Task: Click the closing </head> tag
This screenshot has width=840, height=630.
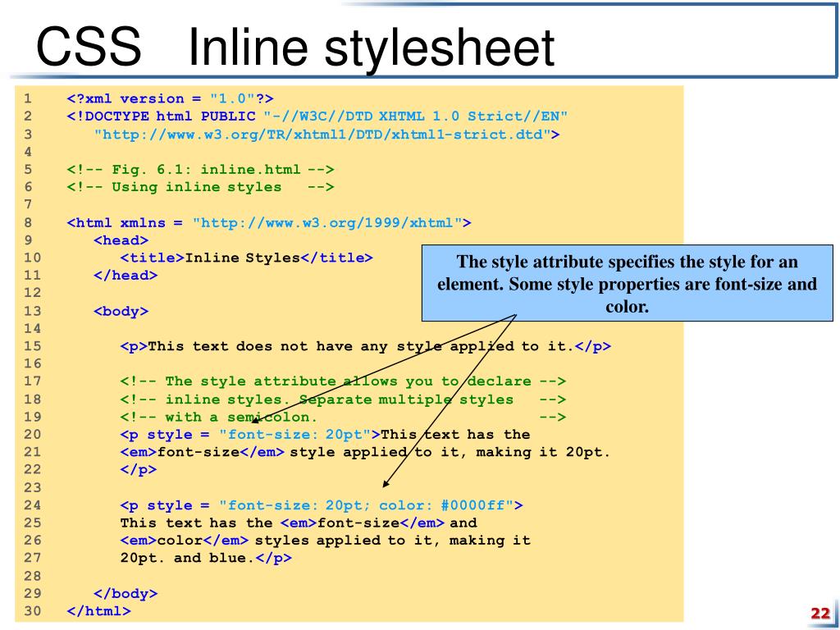Action: pyautogui.click(x=126, y=276)
